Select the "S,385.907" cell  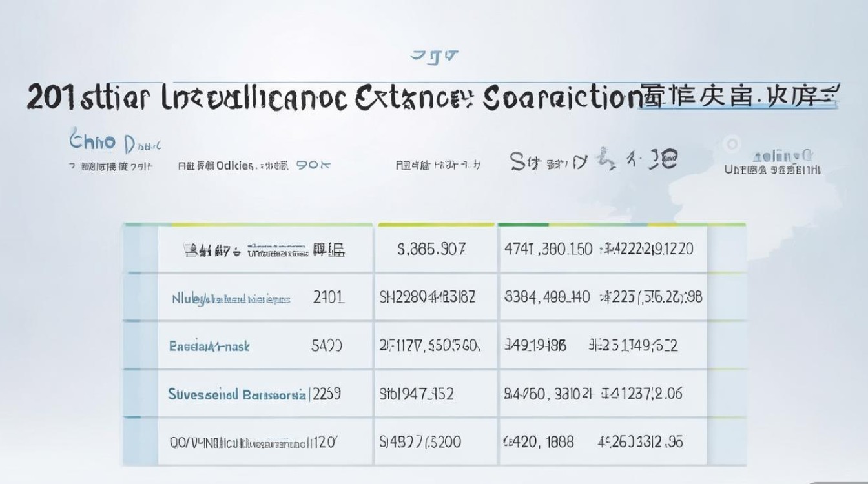point(431,249)
